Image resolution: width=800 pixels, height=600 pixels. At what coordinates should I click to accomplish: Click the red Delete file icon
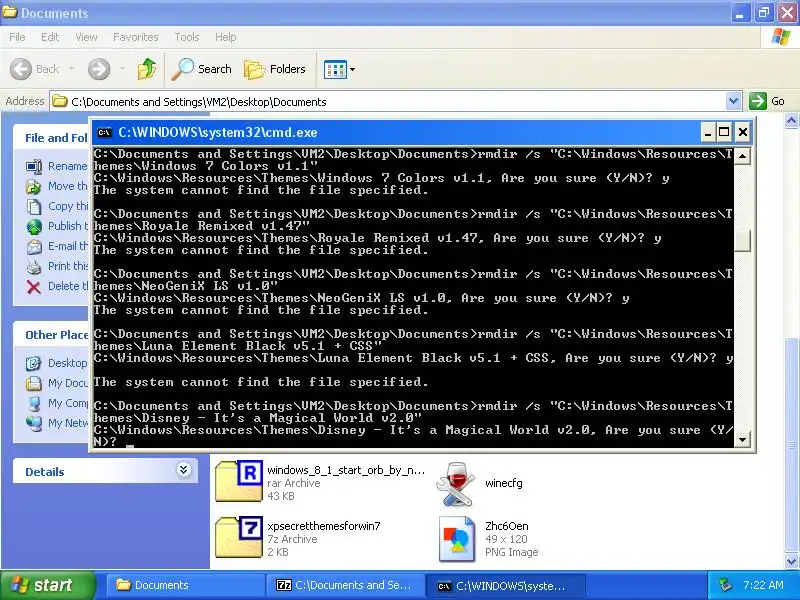pyautogui.click(x=34, y=287)
